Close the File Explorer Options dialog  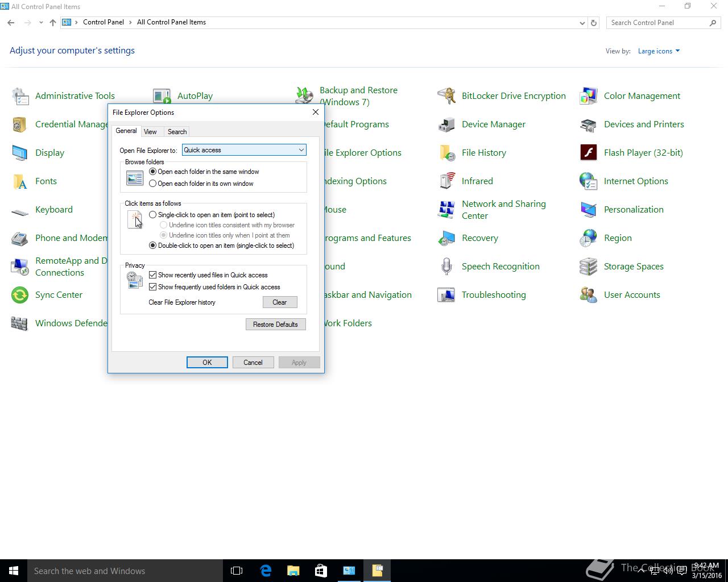click(316, 112)
